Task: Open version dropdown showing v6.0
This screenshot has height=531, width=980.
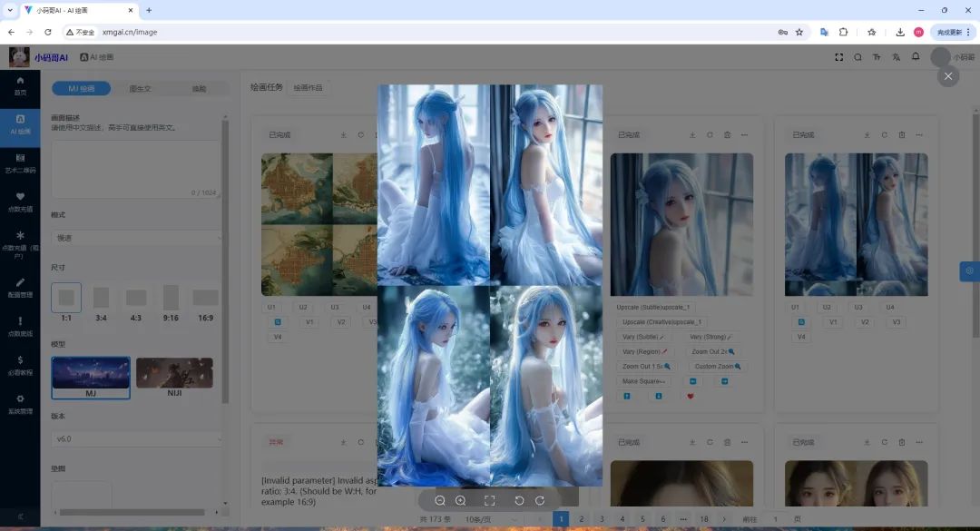Action: (x=135, y=439)
